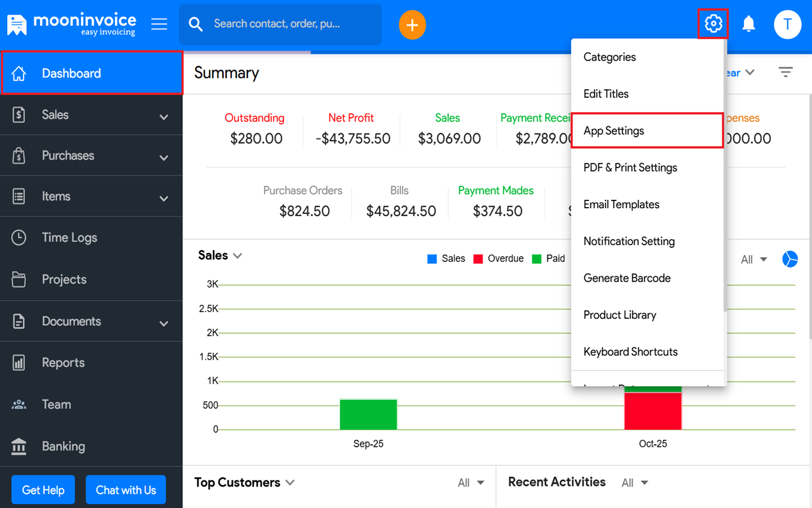The image size is (812, 508).
Task: Toggle the blue Sales legend series
Action: (x=446, y=259)
